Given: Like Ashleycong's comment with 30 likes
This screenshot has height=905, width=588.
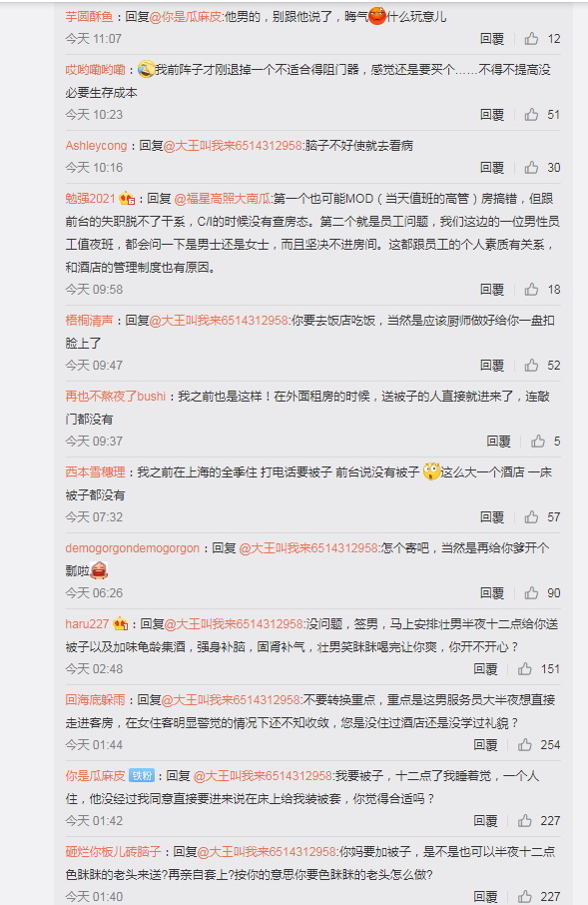Looking at the screenshot, I should [531, 168].
